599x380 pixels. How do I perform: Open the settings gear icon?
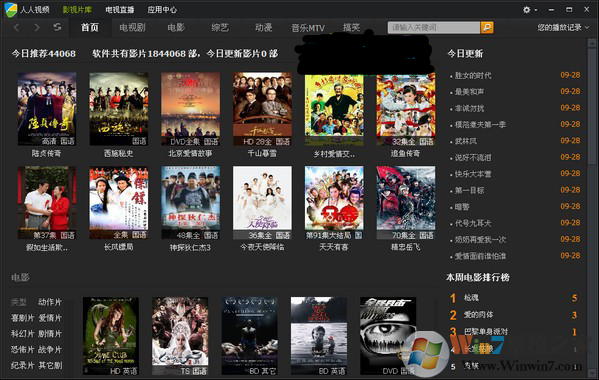pyautogui.click(x=526, y=10)
